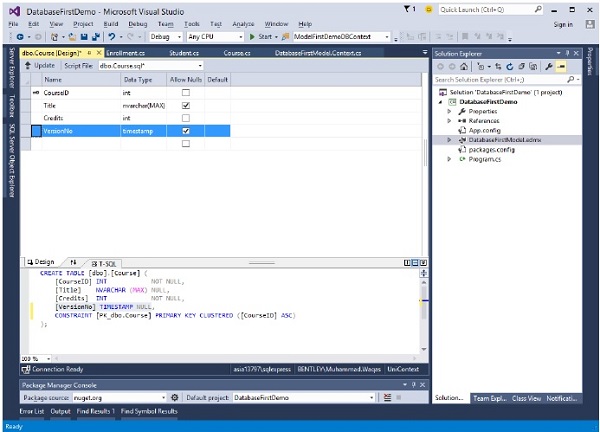
Task: Open Package Manager settings gear icon
Action: 175,397
